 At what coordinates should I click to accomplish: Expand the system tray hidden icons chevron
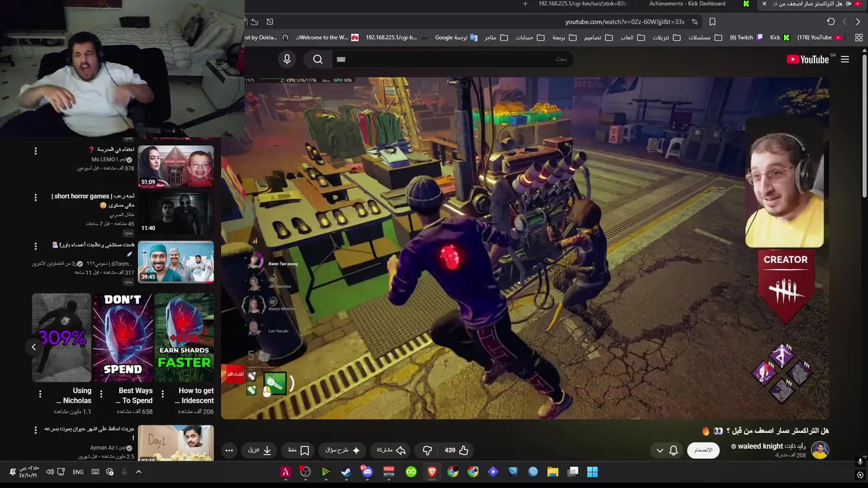pos(138,472)
